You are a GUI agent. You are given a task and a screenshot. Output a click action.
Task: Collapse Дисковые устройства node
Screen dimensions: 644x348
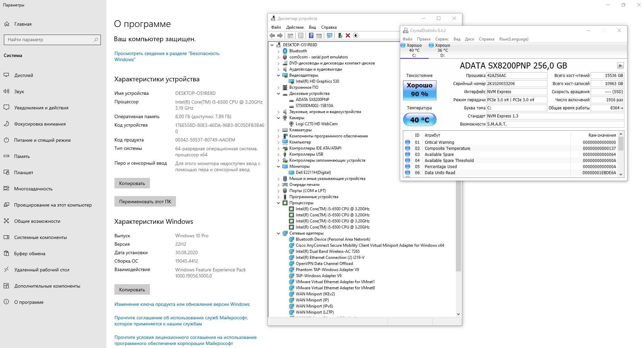point(279,93)
